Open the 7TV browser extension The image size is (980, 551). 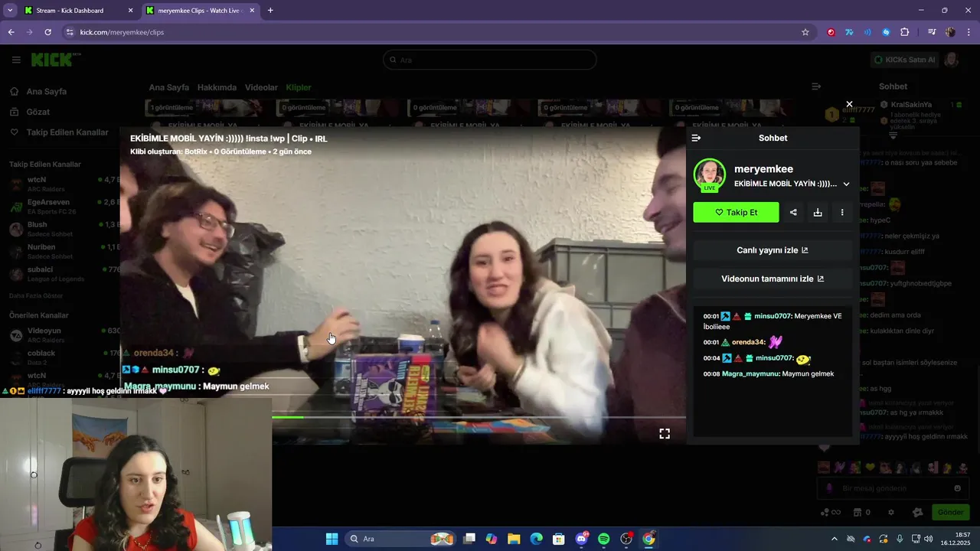pyautogui.click(x=849, y=32)
